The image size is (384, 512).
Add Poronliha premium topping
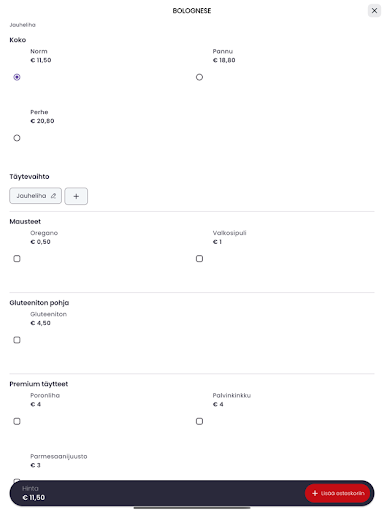(x=17, y=421)
